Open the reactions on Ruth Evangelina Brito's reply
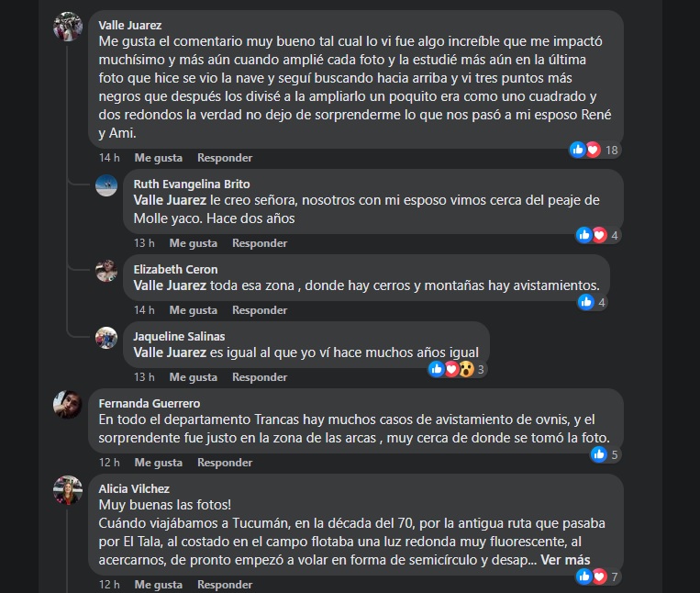This screenshot has height=593, width=700. [x=598, y=235]
